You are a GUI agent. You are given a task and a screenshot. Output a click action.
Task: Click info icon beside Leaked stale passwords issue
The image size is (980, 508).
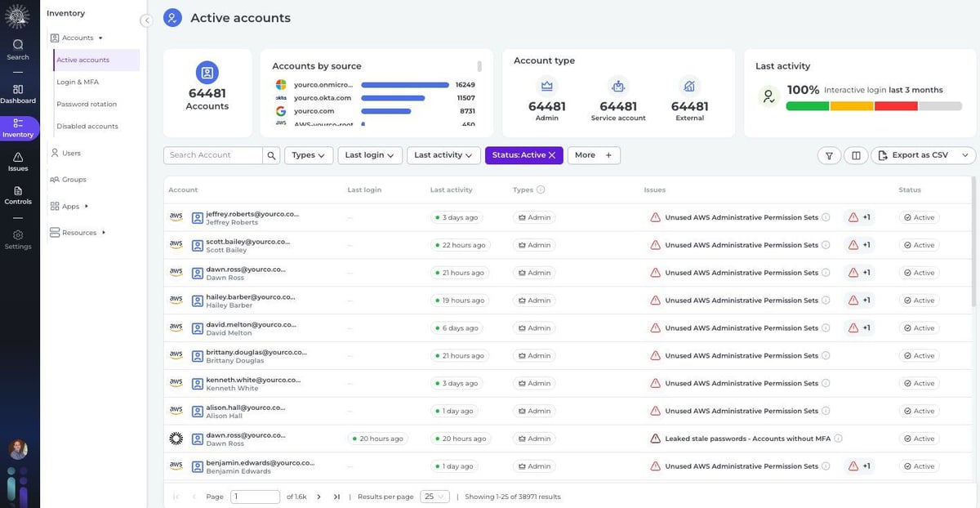pyautogui.click(x=839, y=439)
